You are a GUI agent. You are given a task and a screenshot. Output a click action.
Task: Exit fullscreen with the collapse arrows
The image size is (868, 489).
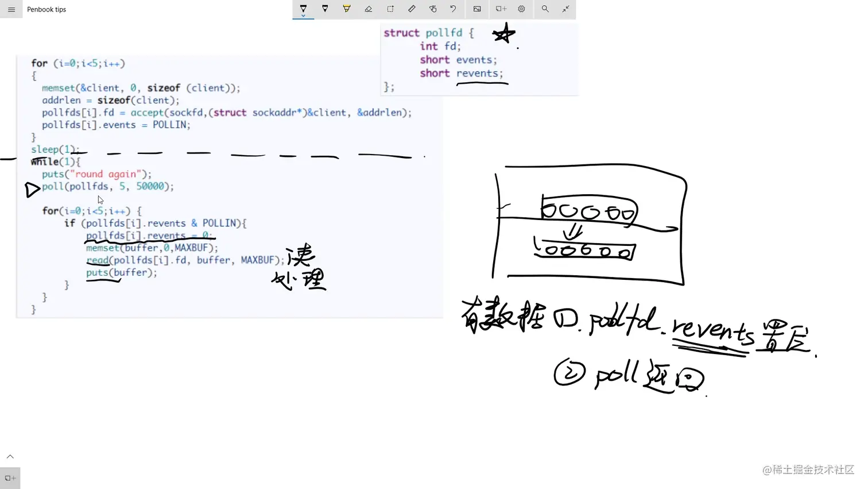565,9
